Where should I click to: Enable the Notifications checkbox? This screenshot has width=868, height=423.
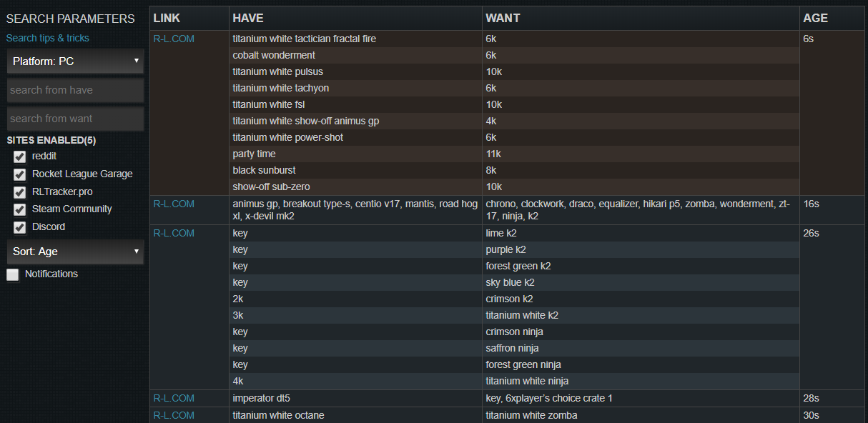pos(13,274)
